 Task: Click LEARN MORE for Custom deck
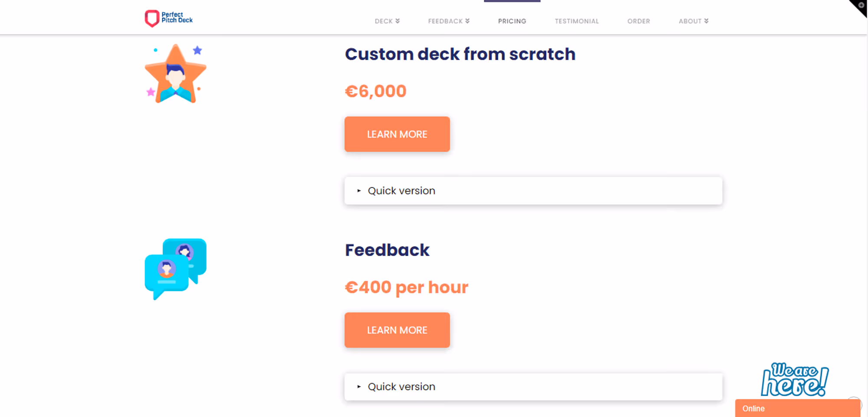[x=397, y=134]
